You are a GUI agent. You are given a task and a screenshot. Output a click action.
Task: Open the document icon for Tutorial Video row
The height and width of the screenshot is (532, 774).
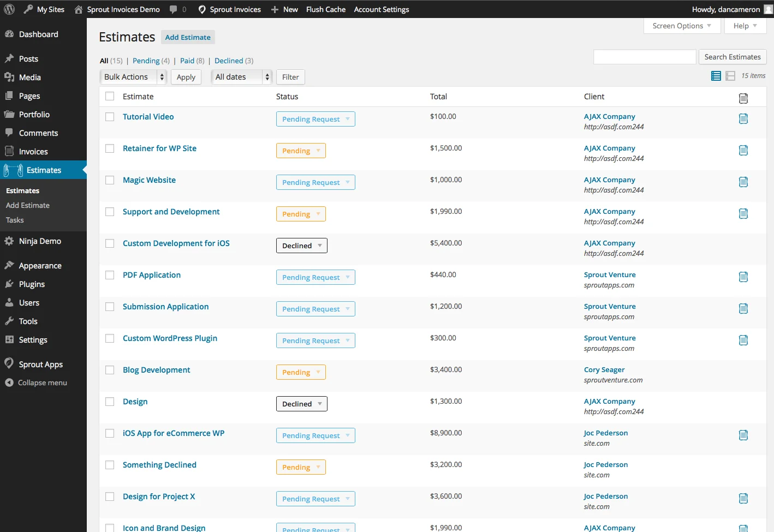click(x=743, y=118)
